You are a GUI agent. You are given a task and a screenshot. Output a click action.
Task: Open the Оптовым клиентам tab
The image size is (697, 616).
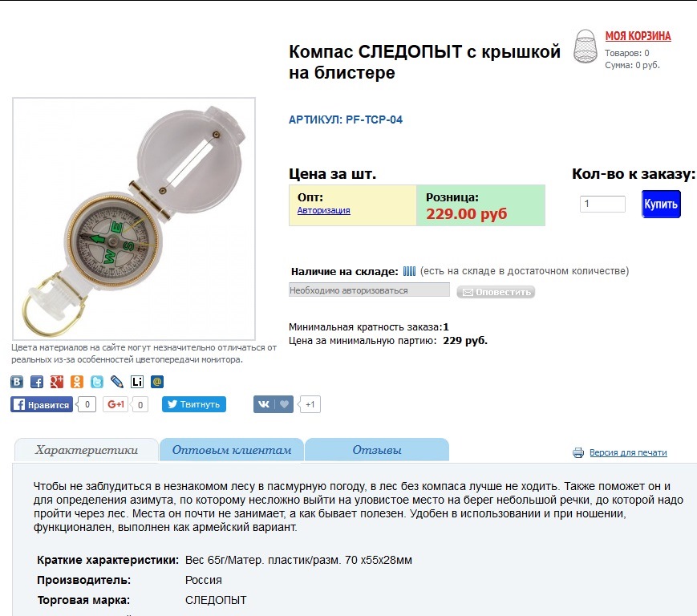(x=232, y=450)
